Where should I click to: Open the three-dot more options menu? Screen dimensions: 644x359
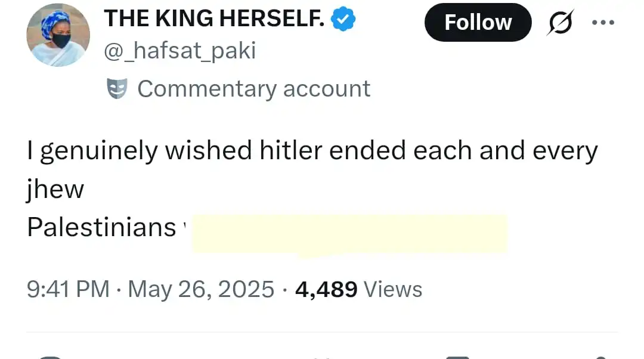click(602, 22)
